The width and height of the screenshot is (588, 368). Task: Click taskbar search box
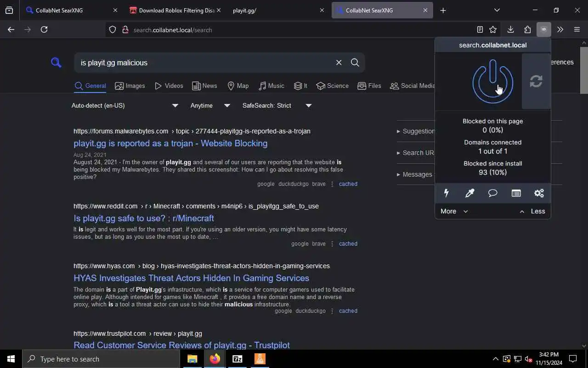(101, 359)
